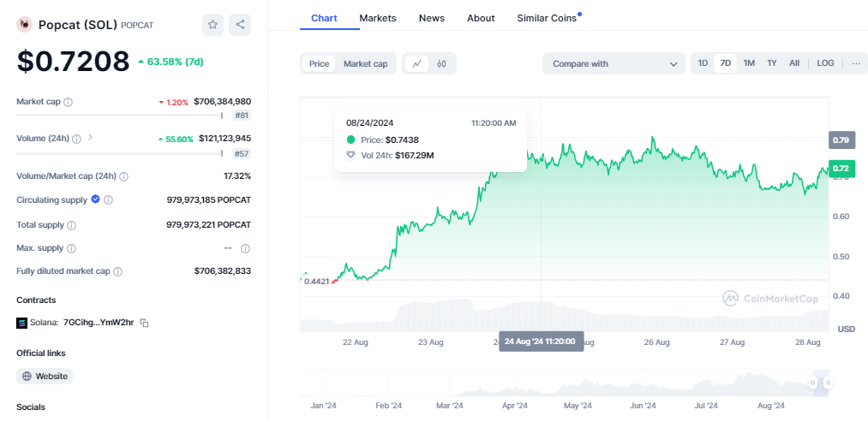Copy the Solana contract address
Viewport: 868px width, 422px height.
click(x=145, y=323)
